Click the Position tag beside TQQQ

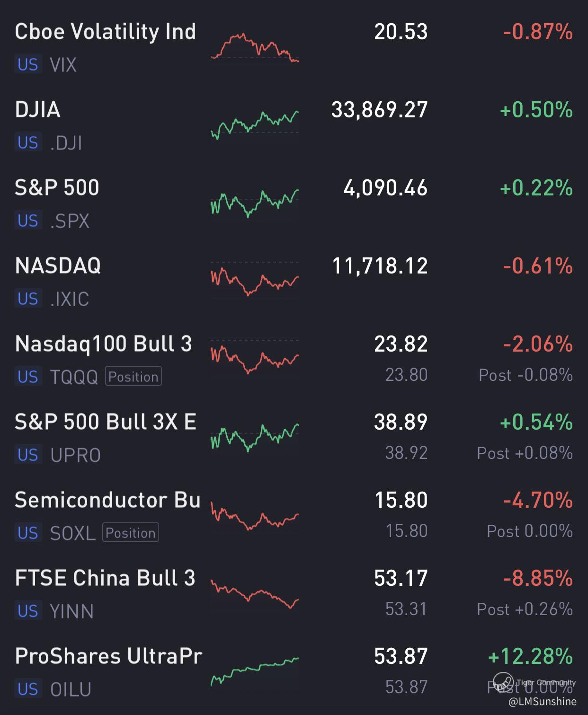[134, 377]
